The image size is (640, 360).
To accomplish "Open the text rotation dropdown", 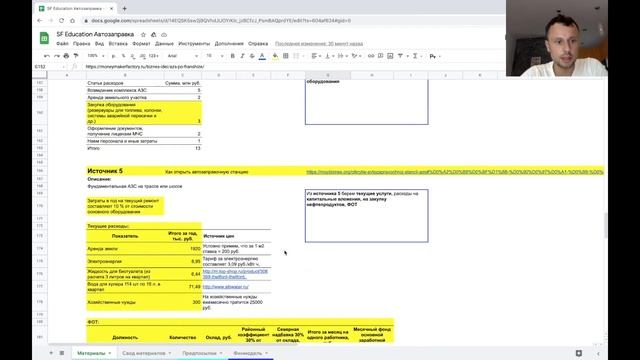I will coord(356,56).
